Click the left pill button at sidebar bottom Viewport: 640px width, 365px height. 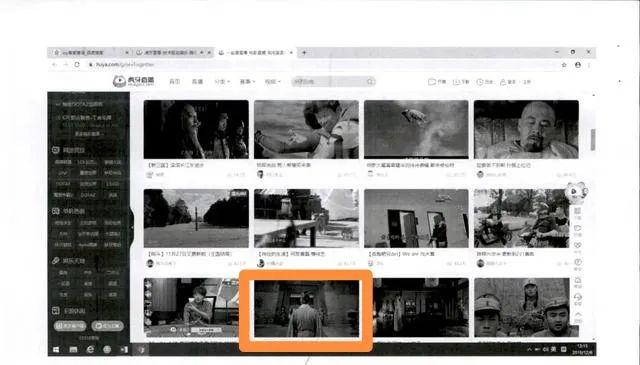(70, 326)
